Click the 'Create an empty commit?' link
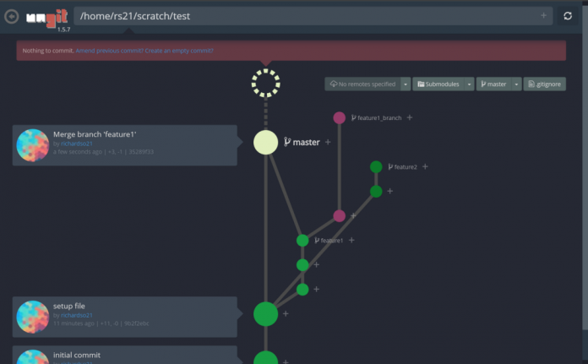 click(x=179, y=51)
